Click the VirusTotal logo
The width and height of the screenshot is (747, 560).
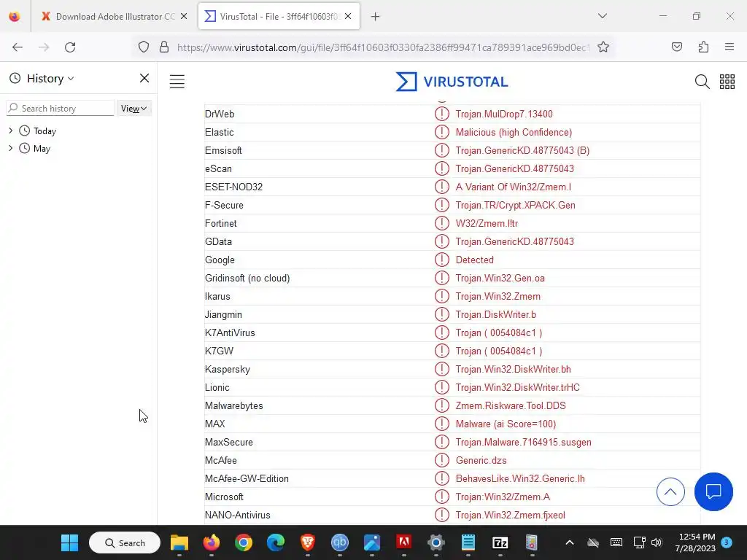click(x=452, y=82)
